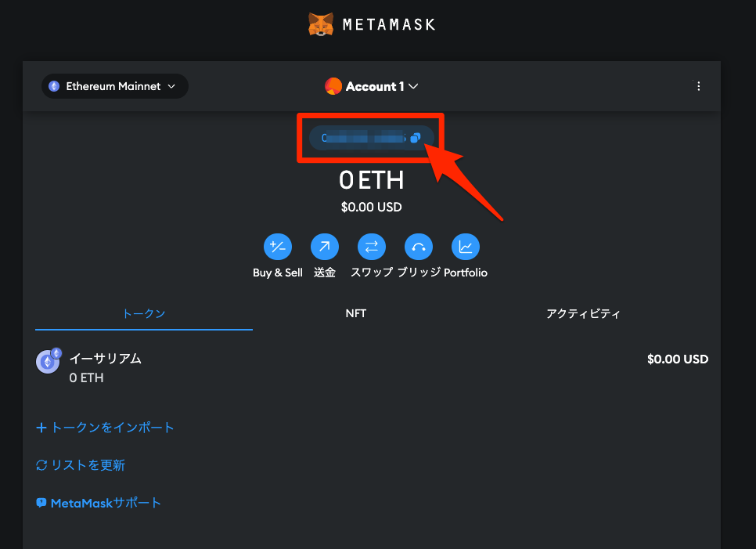The image size is (756, 549).
Task: Click the 送金 send arrow icon
Action: [x=325, y=247]
